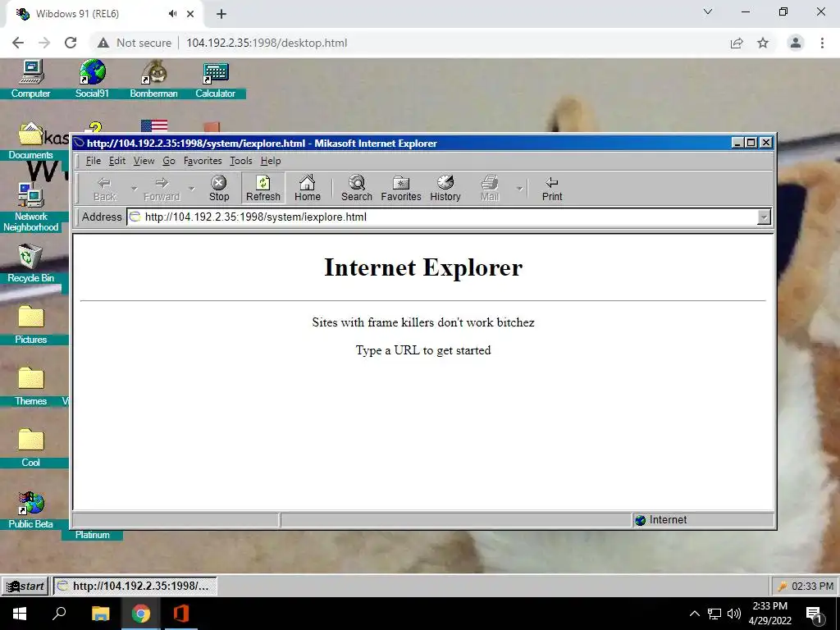This screenshot has width=840, height=630.
Task: Open the Computer desktop icon
Action: (30, 79)
